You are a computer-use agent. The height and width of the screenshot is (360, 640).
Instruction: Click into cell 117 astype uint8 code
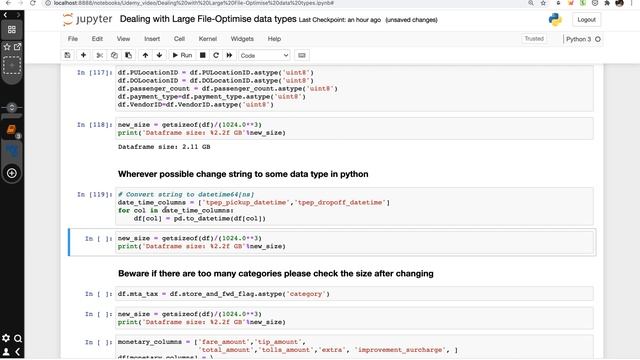pyautogui.click(x=354, y=89)
